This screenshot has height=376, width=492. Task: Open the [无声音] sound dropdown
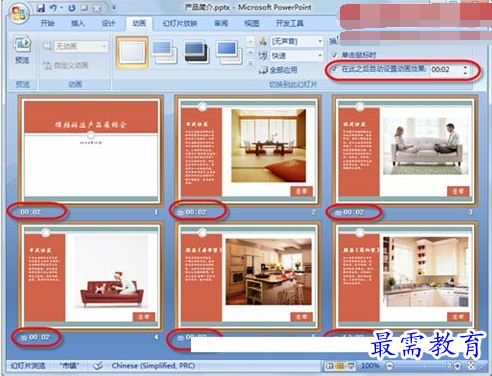click(297, 41)
